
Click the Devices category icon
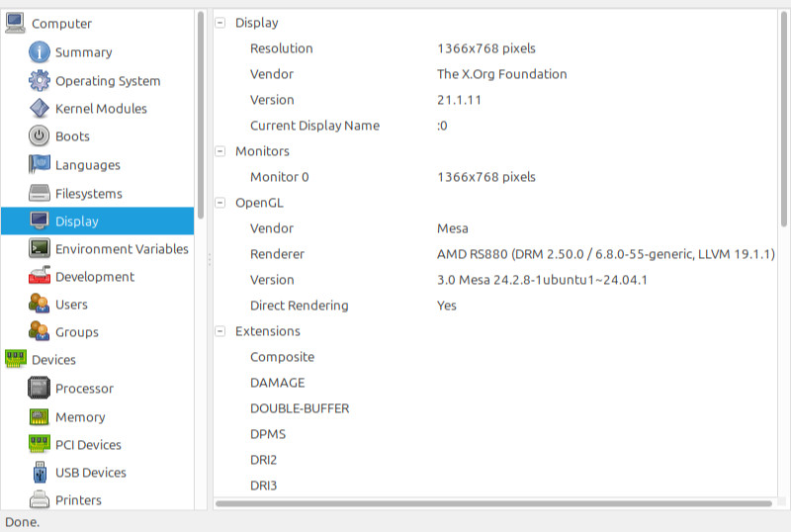[15, 359]
